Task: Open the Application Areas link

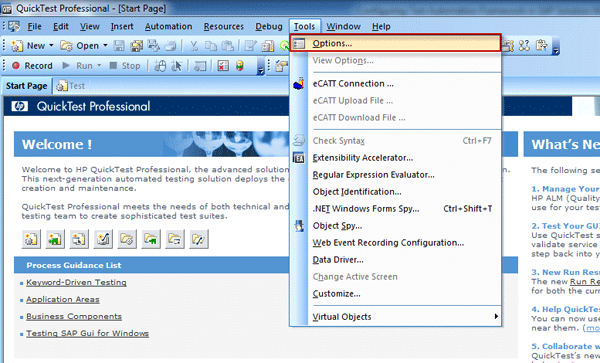Action: (x=63, y=300)
